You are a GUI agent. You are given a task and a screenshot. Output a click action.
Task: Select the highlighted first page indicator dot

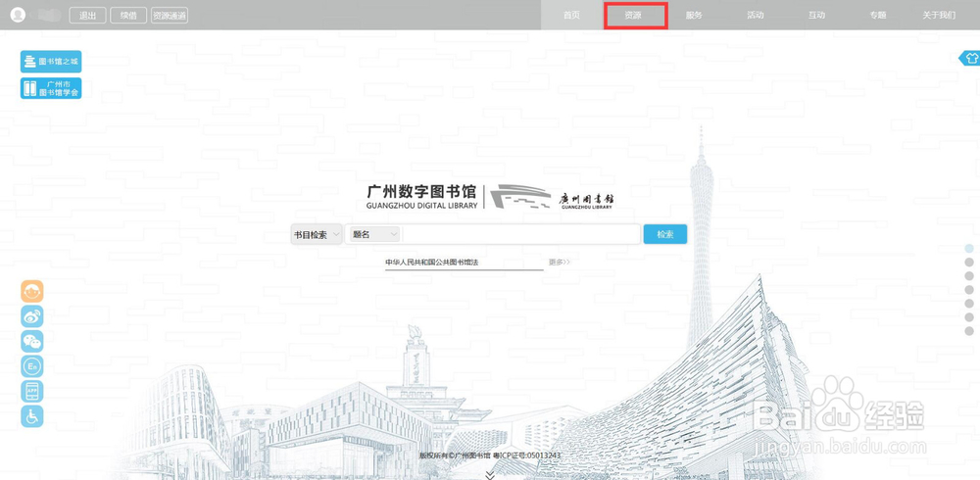click(969, 248)
